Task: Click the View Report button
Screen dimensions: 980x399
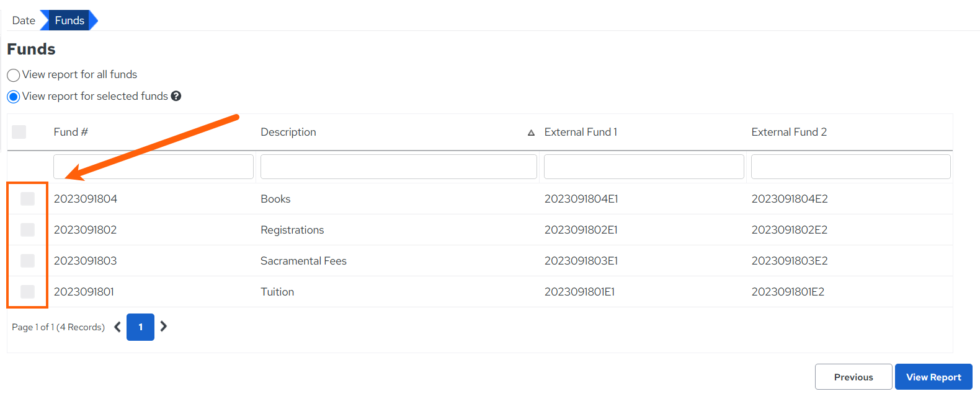Action: pos(933,377)
